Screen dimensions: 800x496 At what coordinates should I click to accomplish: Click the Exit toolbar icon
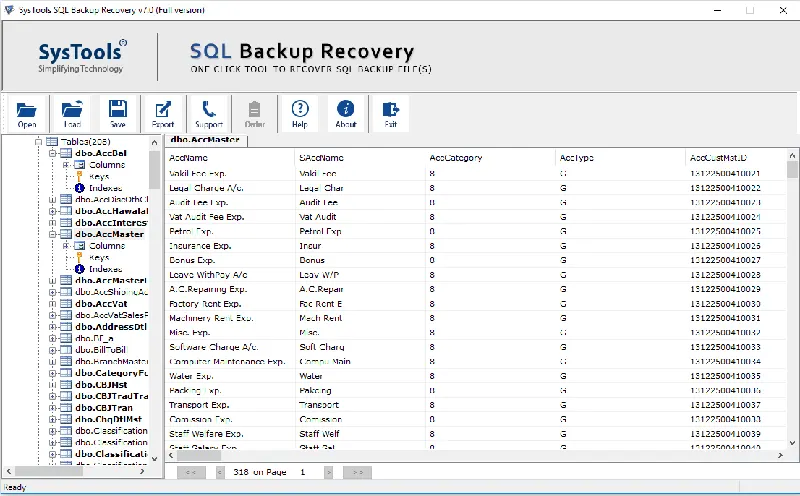[391, 114]
